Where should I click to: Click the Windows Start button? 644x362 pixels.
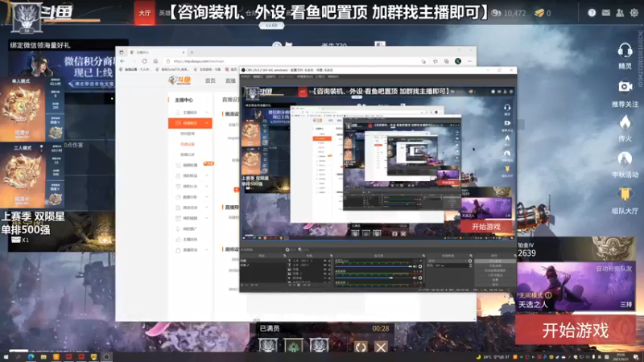[6, 357]
